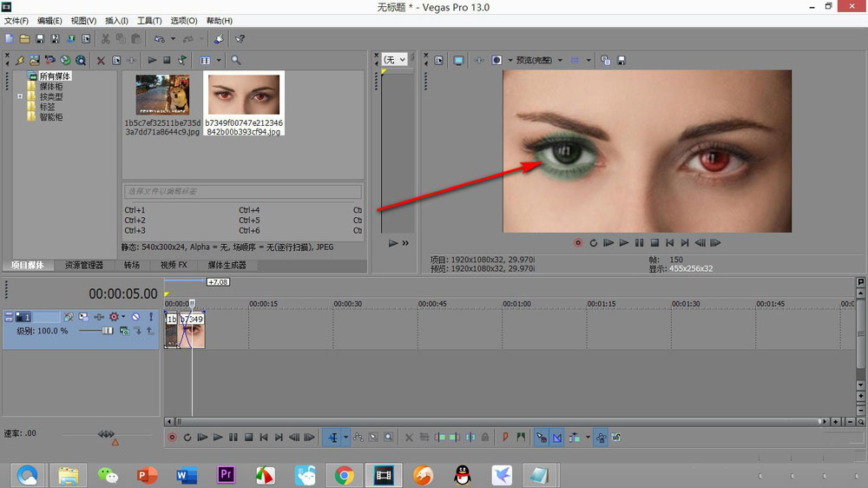Image resolution: width=868 pixels, height=488 pixels.
Task: Toggle track 1 motion icon
Action: coord(83,317)
